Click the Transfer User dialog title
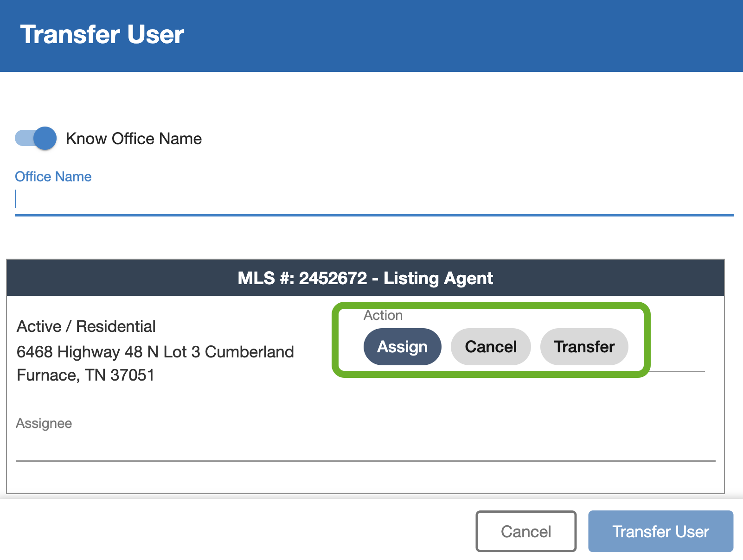The image size is (743, 560). click(x=102, y=34)
